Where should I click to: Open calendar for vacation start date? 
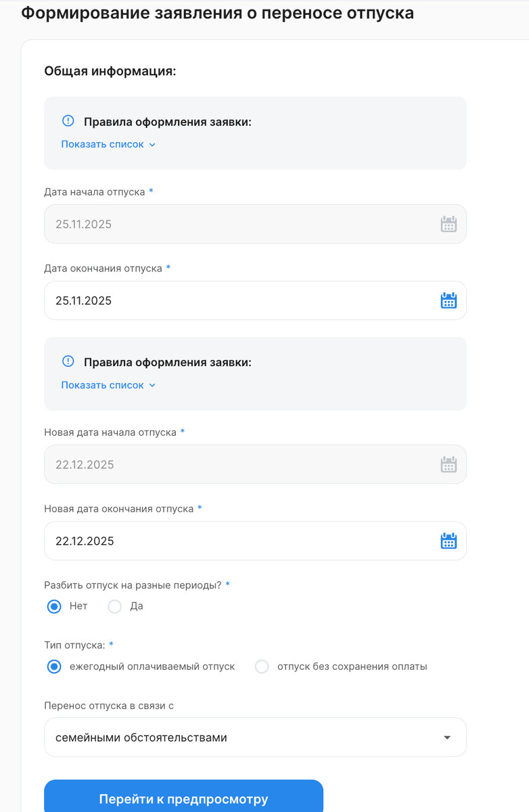[448, 224]
